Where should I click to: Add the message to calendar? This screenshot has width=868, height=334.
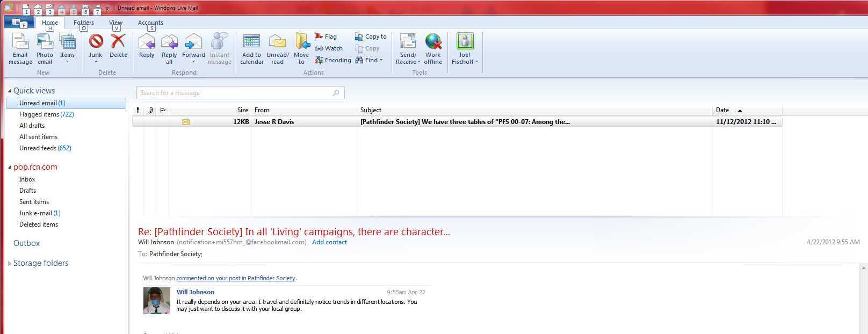click(252, 49)
